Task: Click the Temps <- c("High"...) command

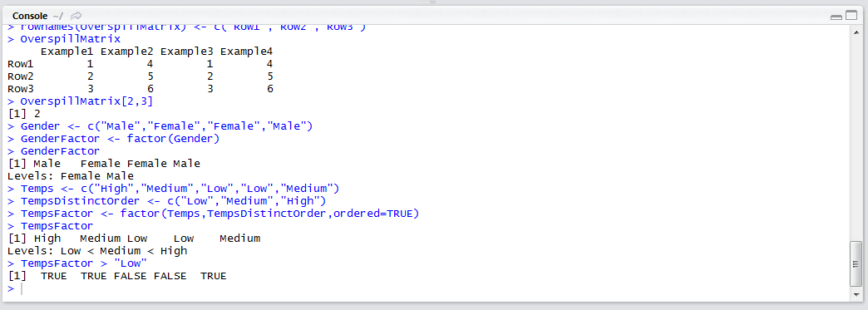Action: (x=173, y=189)
